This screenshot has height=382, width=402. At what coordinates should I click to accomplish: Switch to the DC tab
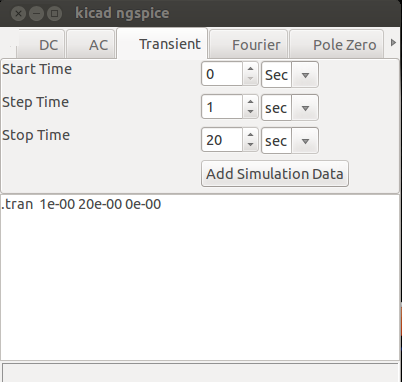(x=40, y=45)
